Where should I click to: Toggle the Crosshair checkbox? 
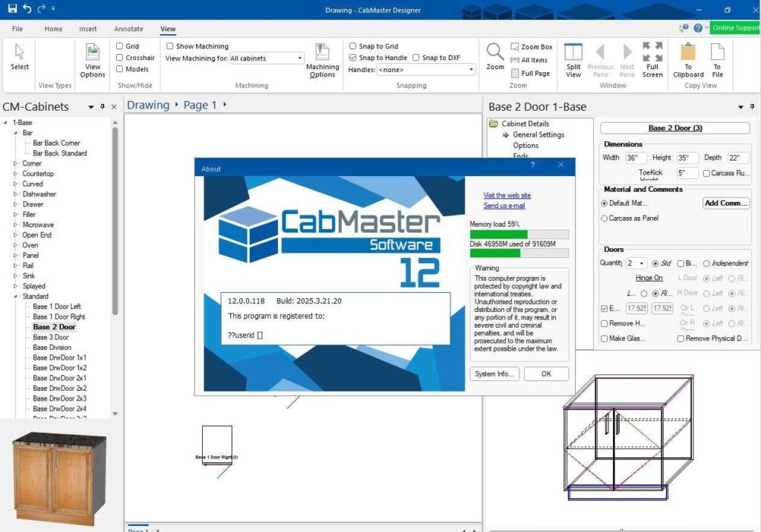[120, 57]
